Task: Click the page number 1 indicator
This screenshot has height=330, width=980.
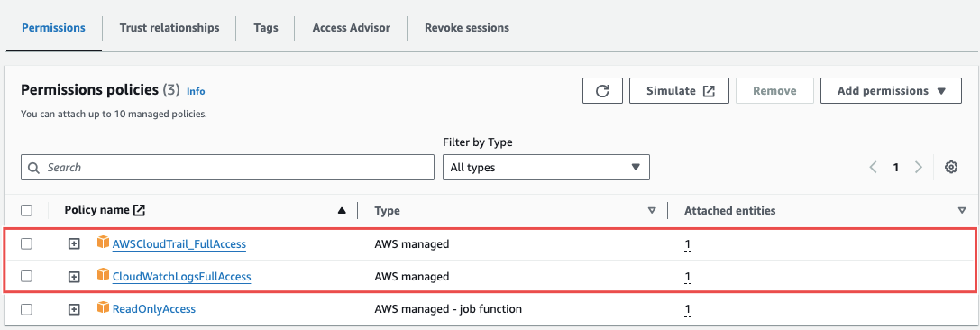Action: point(895,168)
